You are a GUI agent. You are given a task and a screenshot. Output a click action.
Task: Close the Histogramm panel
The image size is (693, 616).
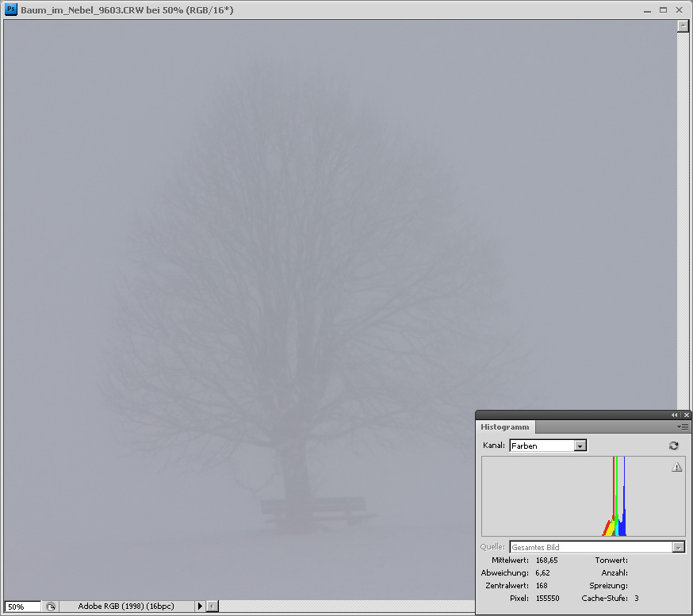click(687, 415)
